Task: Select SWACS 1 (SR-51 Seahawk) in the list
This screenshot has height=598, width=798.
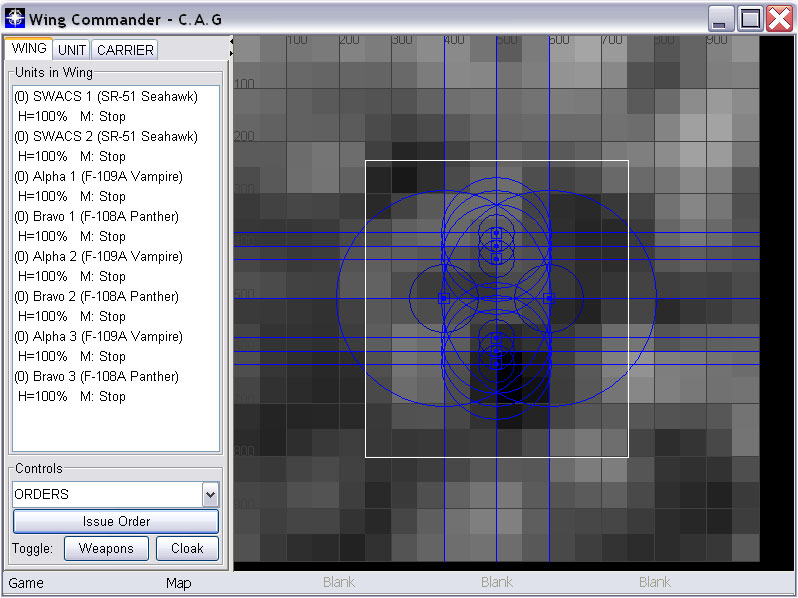Action: pos(106,96)
